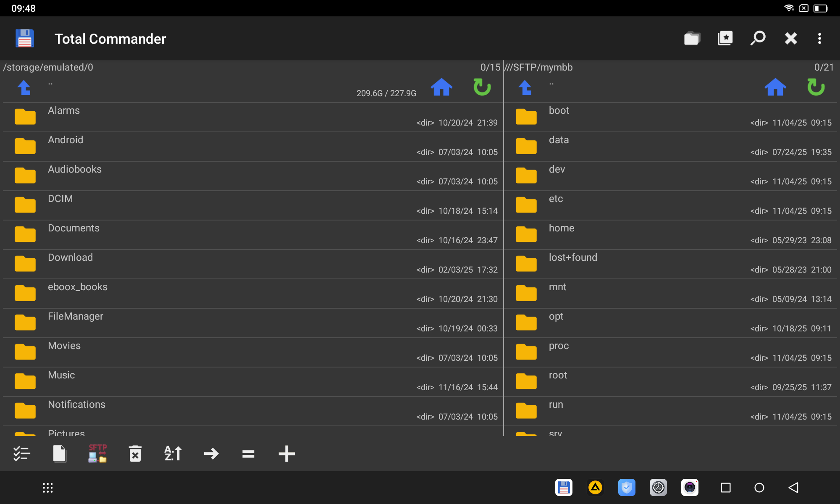The height and width of the screenshot is (504, 840).
Task: Refresh the left panel with green arrow
Action: point(482,87)
